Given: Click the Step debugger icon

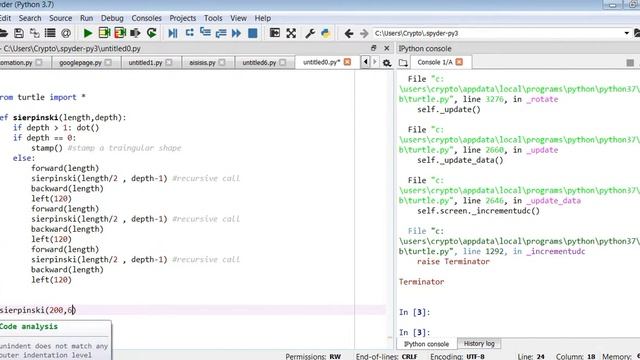Looking at the screenshot, I should (189, 33).
